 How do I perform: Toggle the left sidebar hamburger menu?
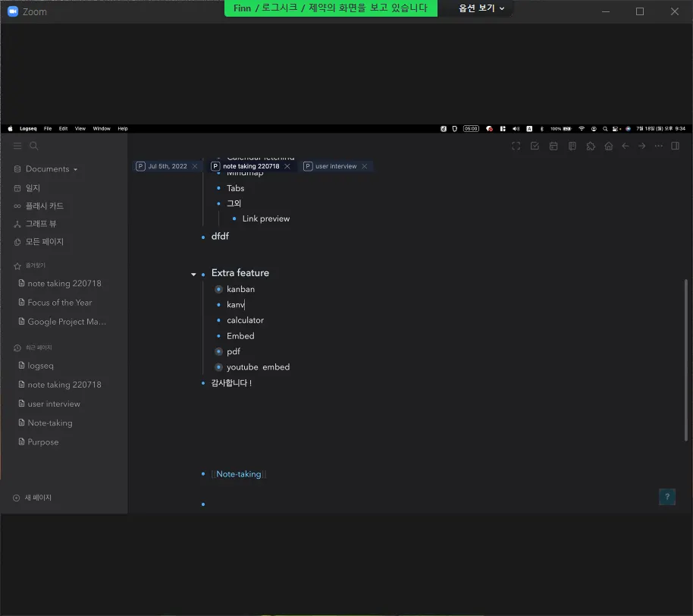[17, 146]
